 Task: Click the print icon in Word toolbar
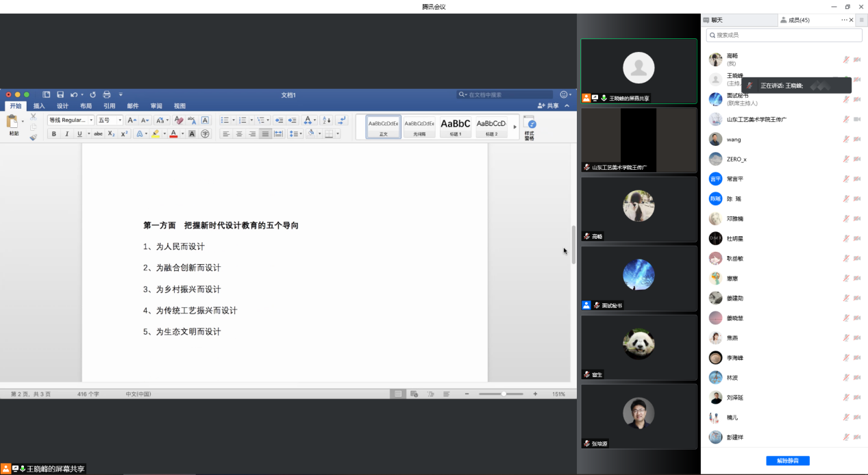(x=106, y=94)
